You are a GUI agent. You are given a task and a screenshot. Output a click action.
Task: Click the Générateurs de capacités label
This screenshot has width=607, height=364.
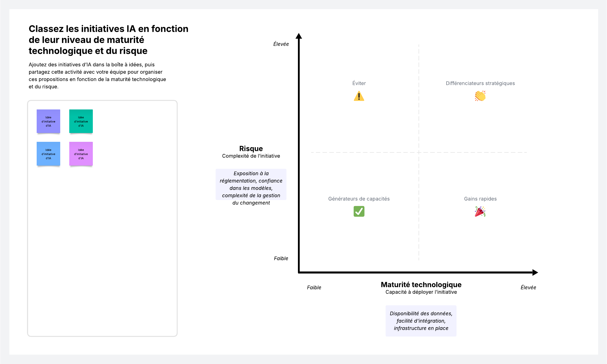tap(359, 199)
